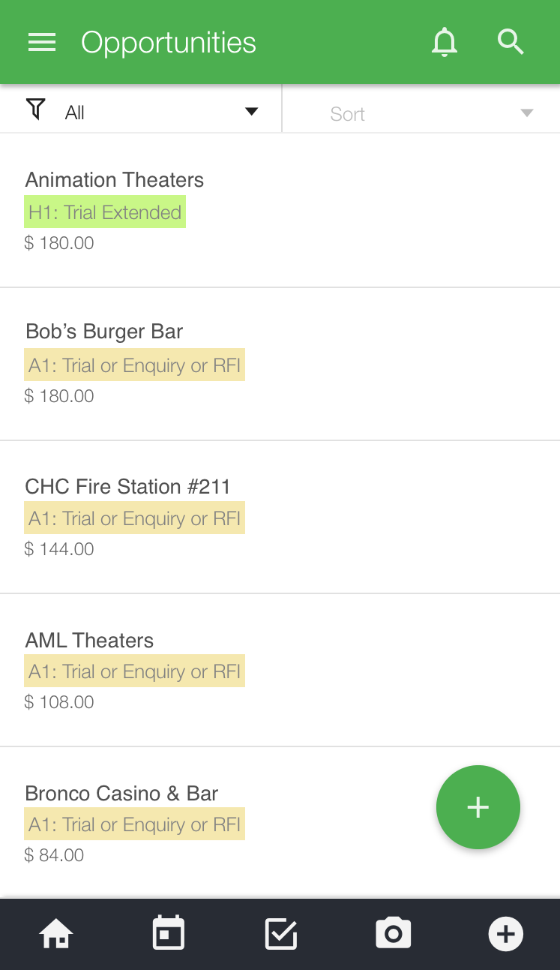Select the AML Theaters opportunity
The image size is (560, 970).
click(89, 640)
